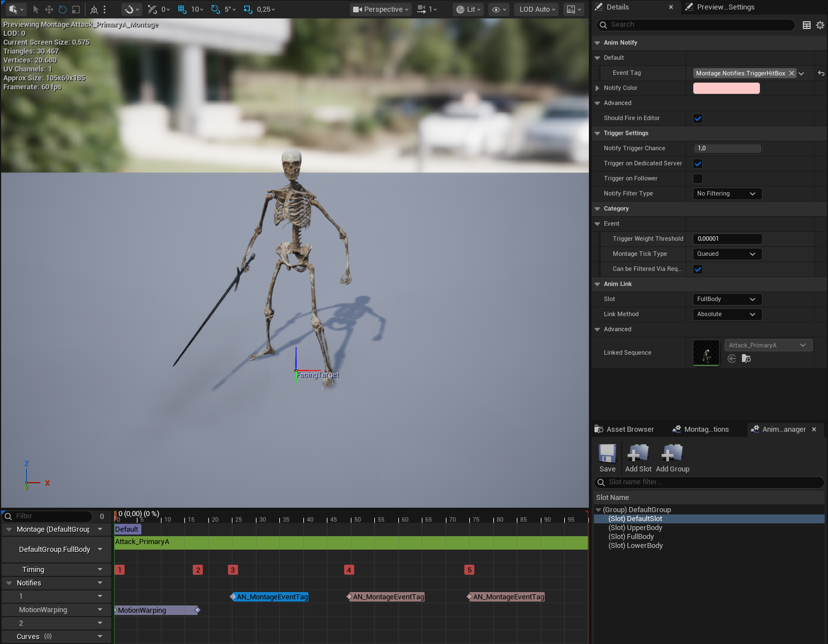The width and height of the screenshot is (828, 644).
Task: Uncheck Should Fire in Editor
Action: click(698, 118)
